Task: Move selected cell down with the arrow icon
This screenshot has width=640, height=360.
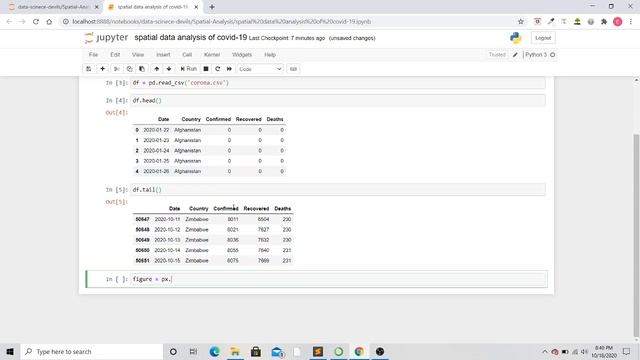Action: (x=169, y=69)
